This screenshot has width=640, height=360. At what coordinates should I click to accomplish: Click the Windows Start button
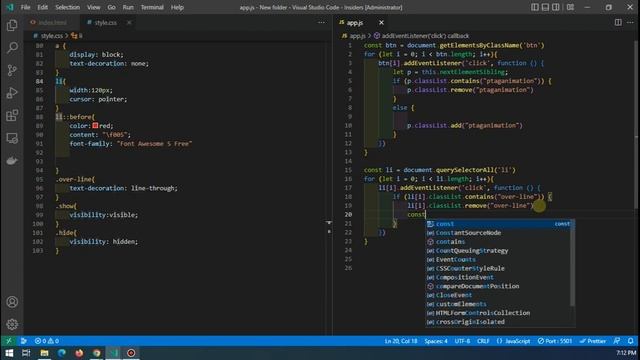[9, 353]
